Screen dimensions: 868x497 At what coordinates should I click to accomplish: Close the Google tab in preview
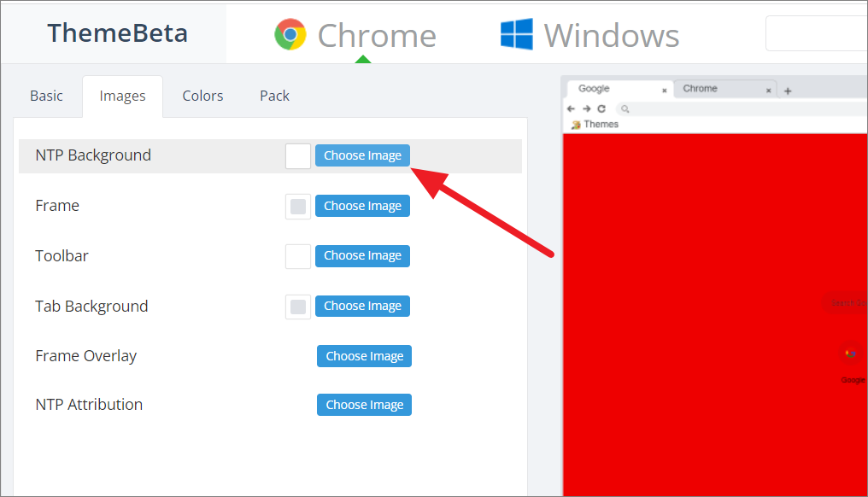coord(665,91)
